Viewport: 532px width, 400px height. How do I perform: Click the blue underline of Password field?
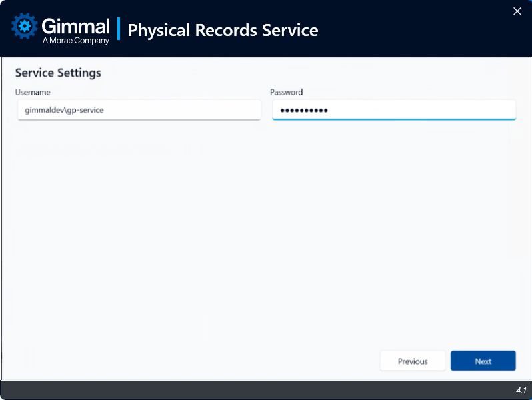pyautogui.click(x=393, y=119)
